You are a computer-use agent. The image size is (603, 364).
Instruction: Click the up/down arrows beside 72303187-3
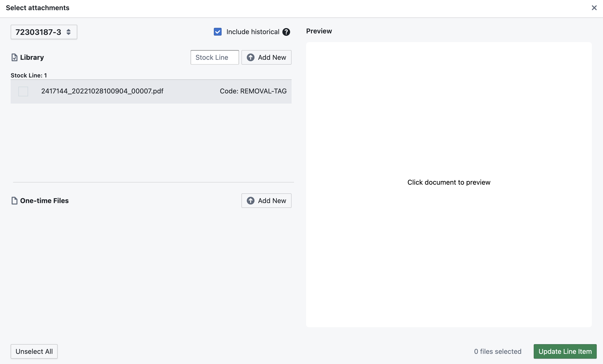point(69,32)
